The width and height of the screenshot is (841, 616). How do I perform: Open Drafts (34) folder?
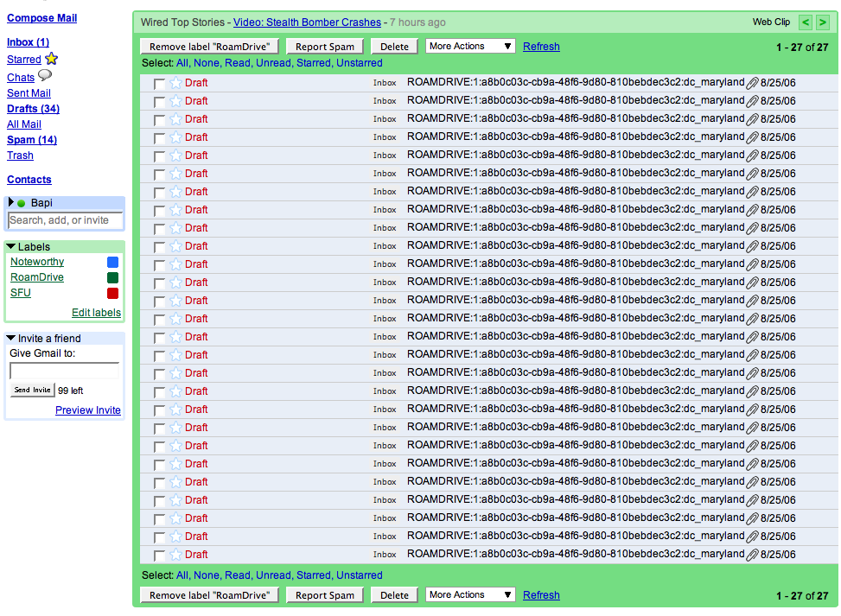pyautogui.click(x=33, y=109)
